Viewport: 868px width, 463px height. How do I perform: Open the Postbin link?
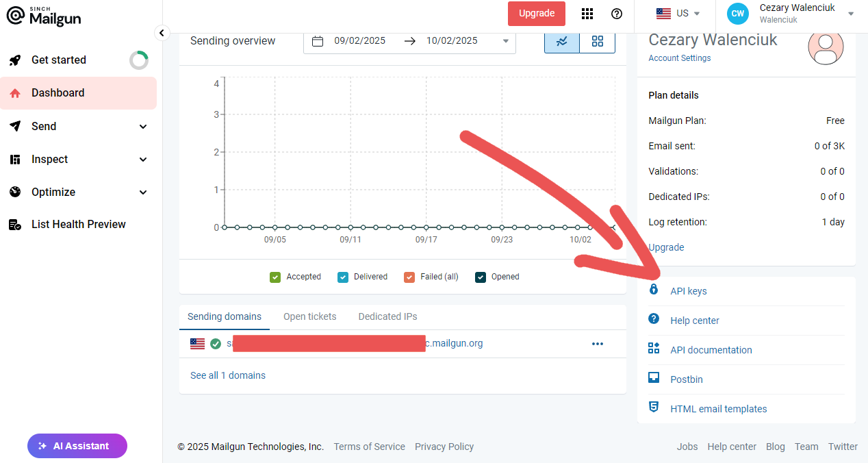point(687,379)
